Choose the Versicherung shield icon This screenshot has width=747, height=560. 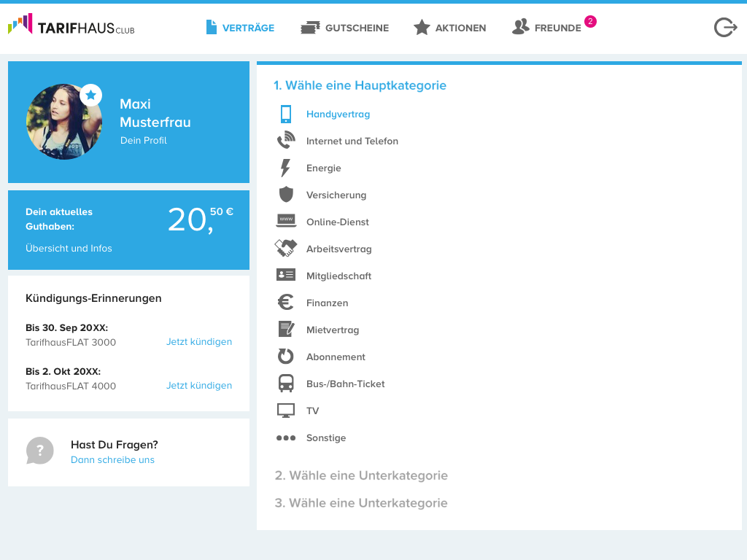click(x=286, y=195)
